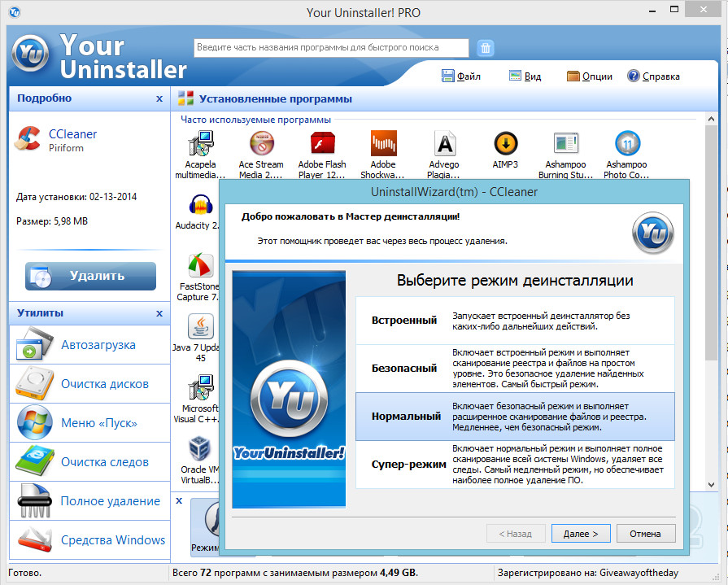Click the CCleaner name link in details

point(72,134)
